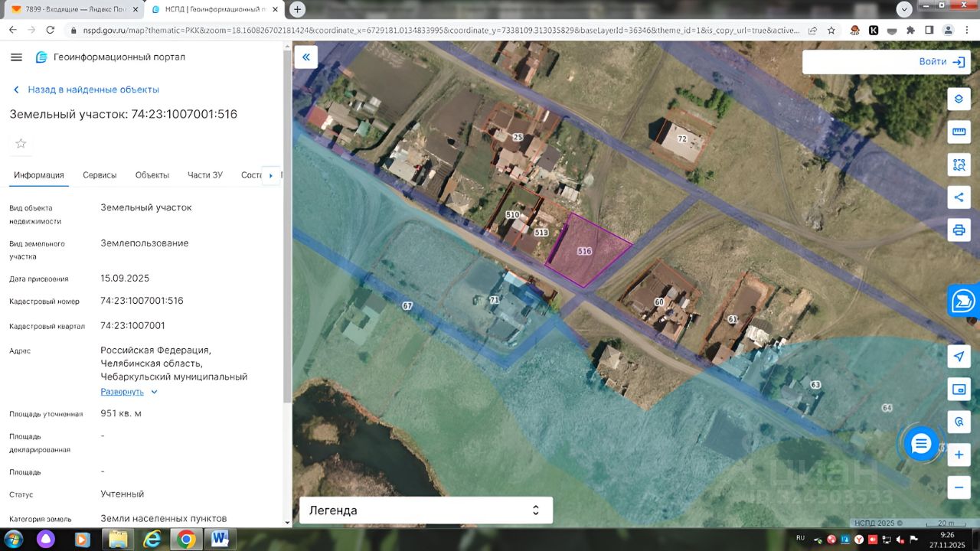Go back via Назад в найденные объекты
This screenshot has height=551, width=980.
pyautogui.click(x=86, y=90)
